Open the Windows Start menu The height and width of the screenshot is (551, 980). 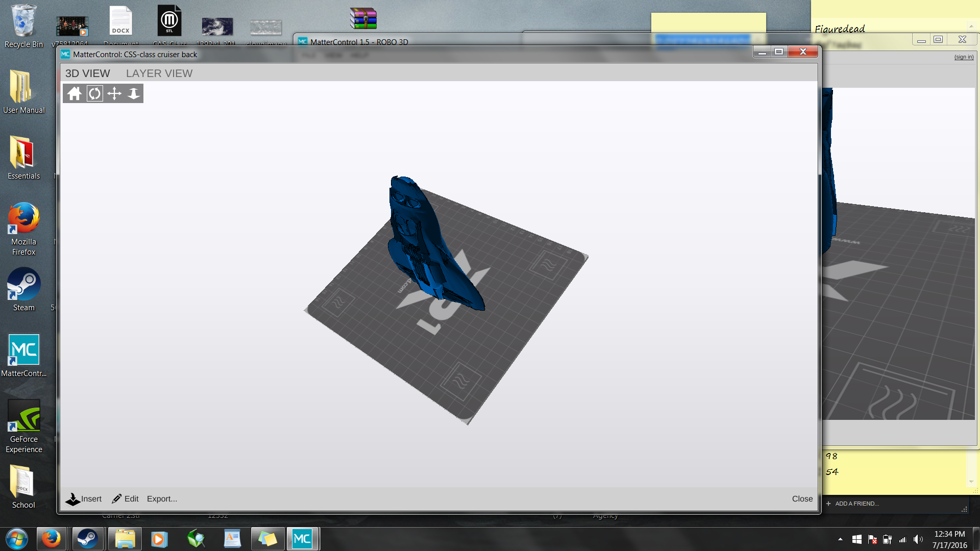(x=17, y=539)
